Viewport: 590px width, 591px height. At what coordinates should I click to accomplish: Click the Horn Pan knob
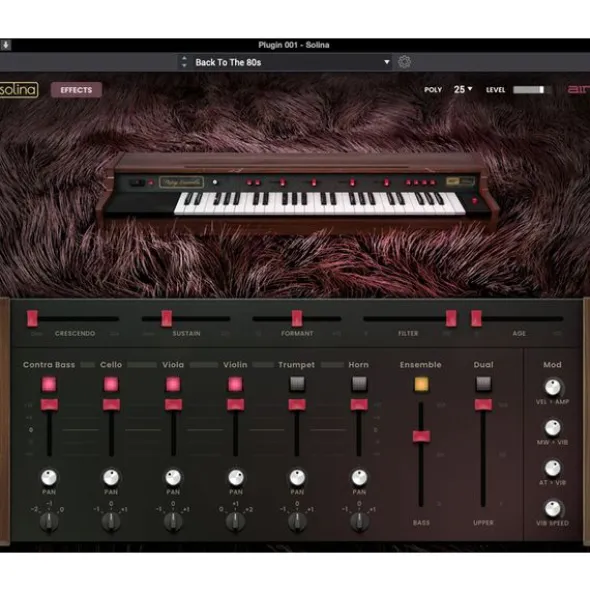(359, 477)
